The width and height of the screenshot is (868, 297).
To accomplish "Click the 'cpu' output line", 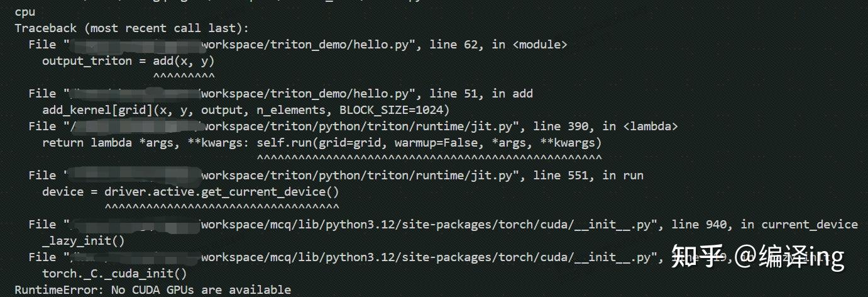I will (25, 12).
